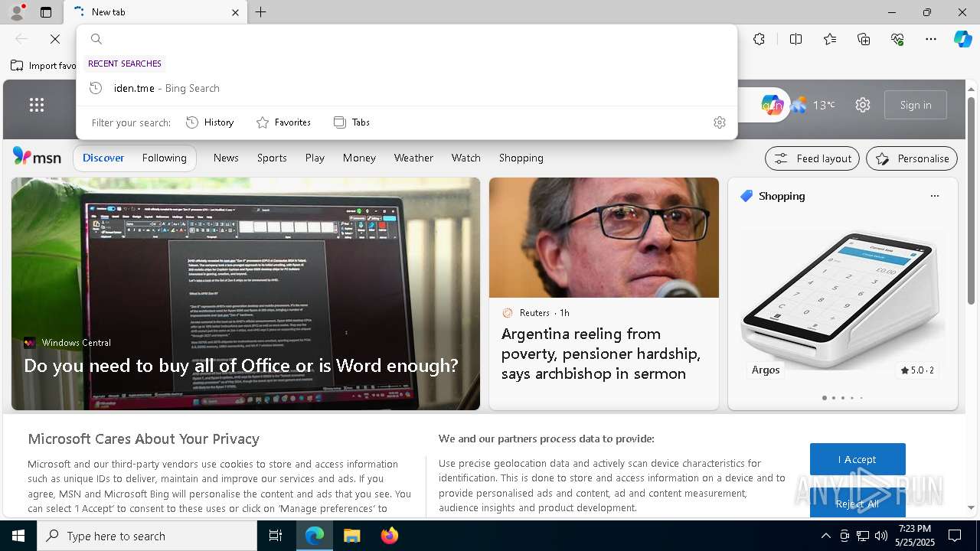The width and height of the screenshot is (980, 551).
Task: Open address bar search settings gear
Action: point(719,122)
